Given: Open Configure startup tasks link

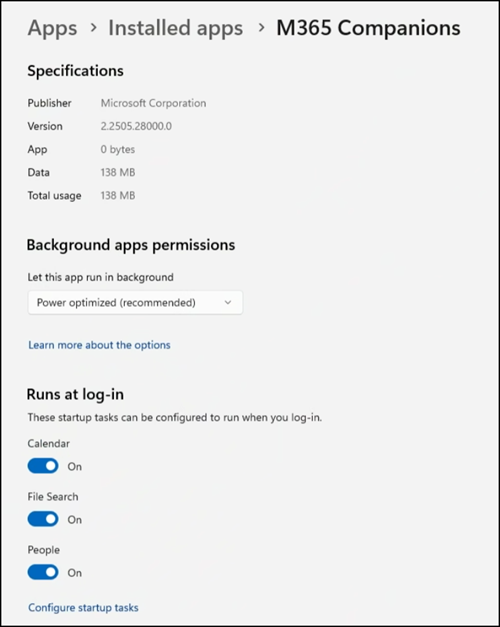Looking at the screenshot, I should [x=83, y=608].
